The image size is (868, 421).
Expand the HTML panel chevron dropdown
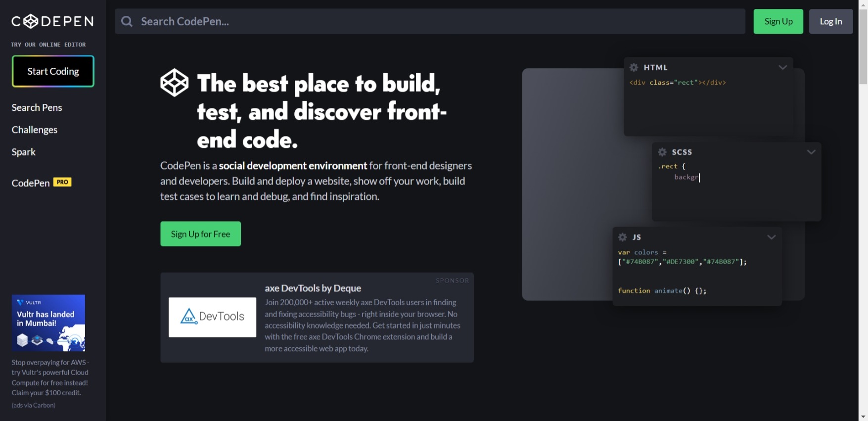[782, 67]
